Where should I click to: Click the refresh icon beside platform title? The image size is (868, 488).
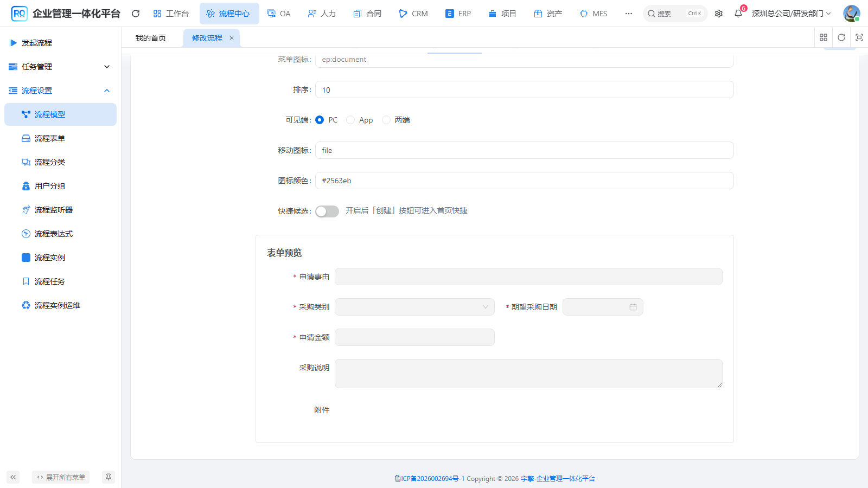(x=136, y=14)
